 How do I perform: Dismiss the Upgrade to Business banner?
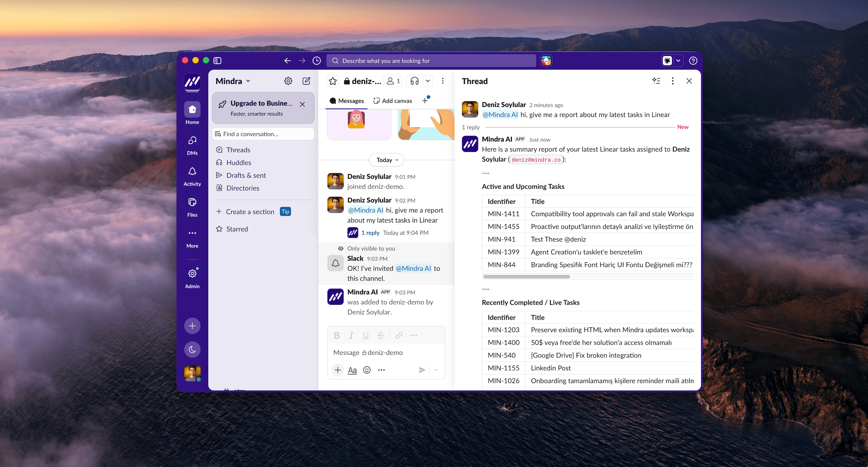click(302, 105)
